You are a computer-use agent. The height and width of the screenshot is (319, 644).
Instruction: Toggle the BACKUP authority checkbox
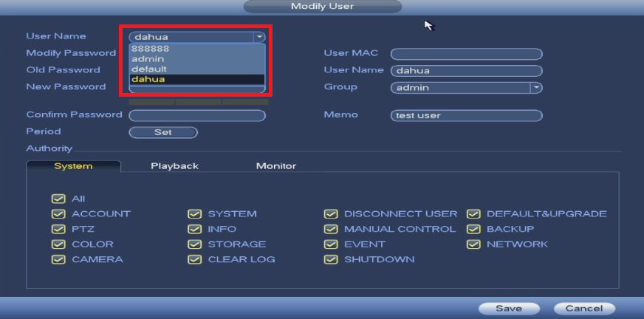pos(474,229)
